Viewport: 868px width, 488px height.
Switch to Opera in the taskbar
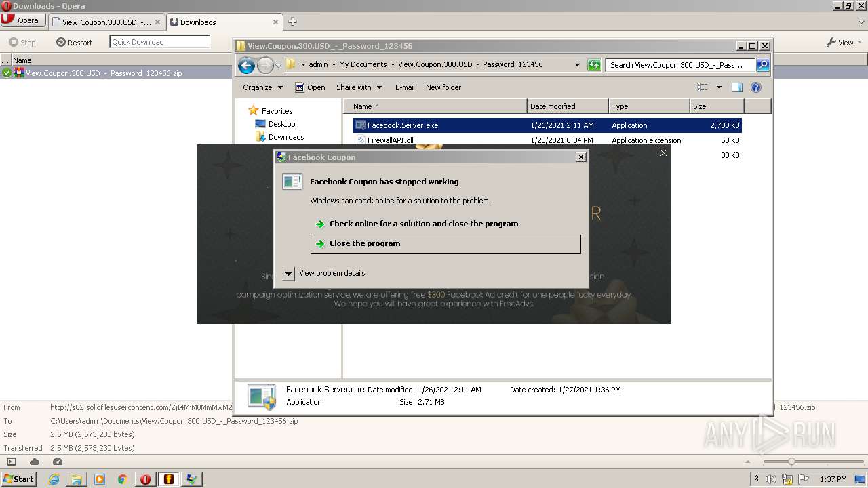[145, 479]
